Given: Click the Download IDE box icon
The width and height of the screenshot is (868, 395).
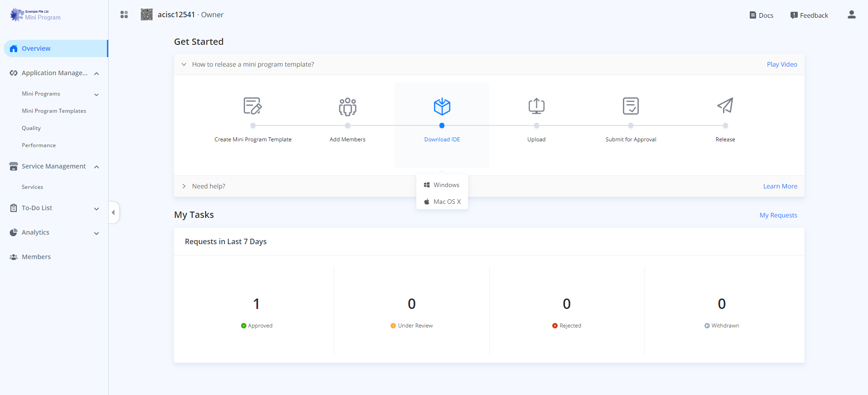Looking at the screenshot, I should (x=442, y=106).
